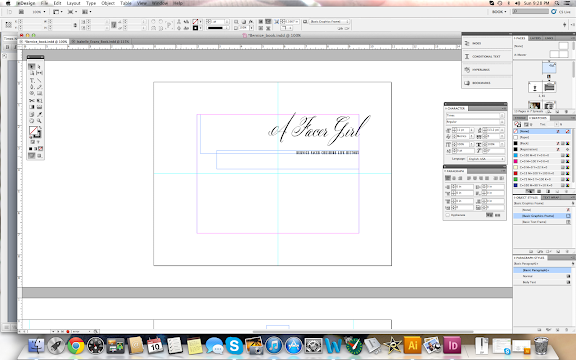Viewport: 576px width, 360px height.
Task: Select the [Black] swatch
Action: point(542,143)
